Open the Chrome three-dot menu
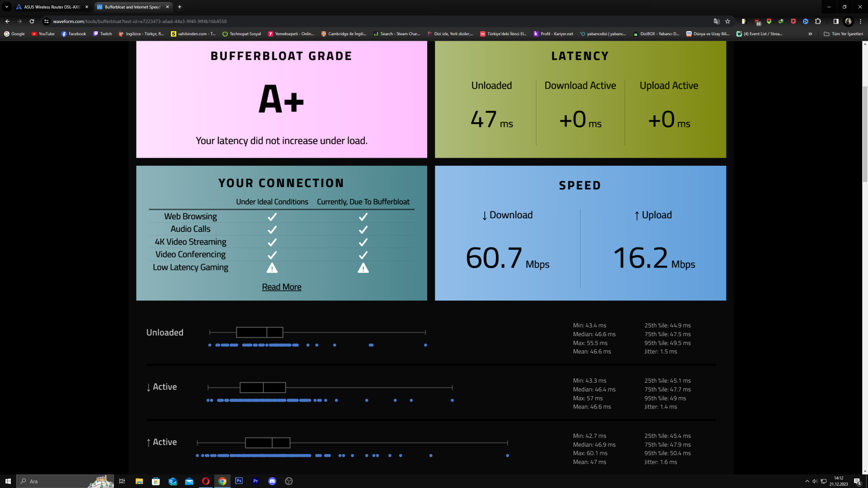This screenshot has width=868, height=488. [860, 21]
